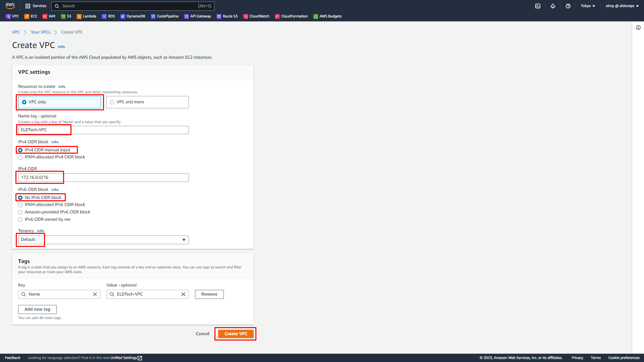This screenshot has height=362, width=644.
Task: Click the Name tag input field
Action: (x=103, y=130)
